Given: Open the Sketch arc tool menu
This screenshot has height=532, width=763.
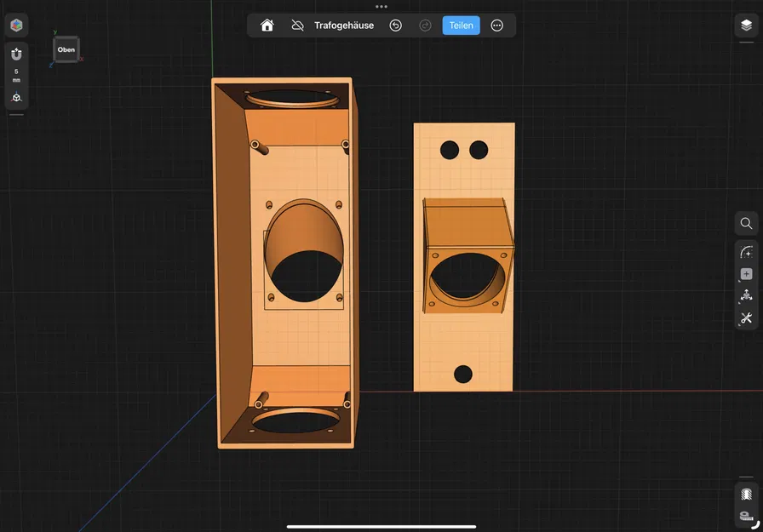Looking at the screenshot, I should click(x=746, y=252).
